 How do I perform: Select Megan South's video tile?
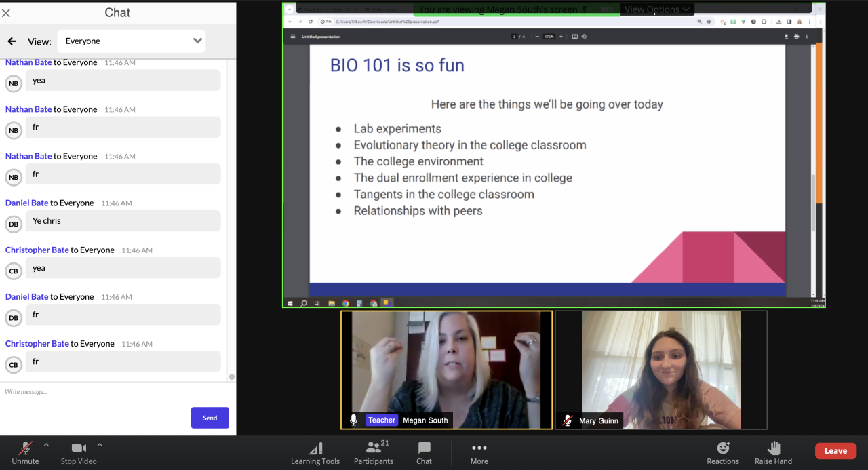(446, 370)
